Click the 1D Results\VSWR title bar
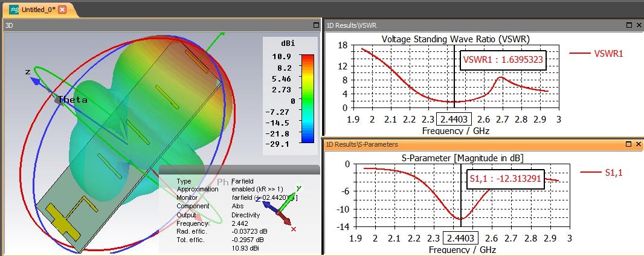Screen dimensions: 644x256 (483, 25)
